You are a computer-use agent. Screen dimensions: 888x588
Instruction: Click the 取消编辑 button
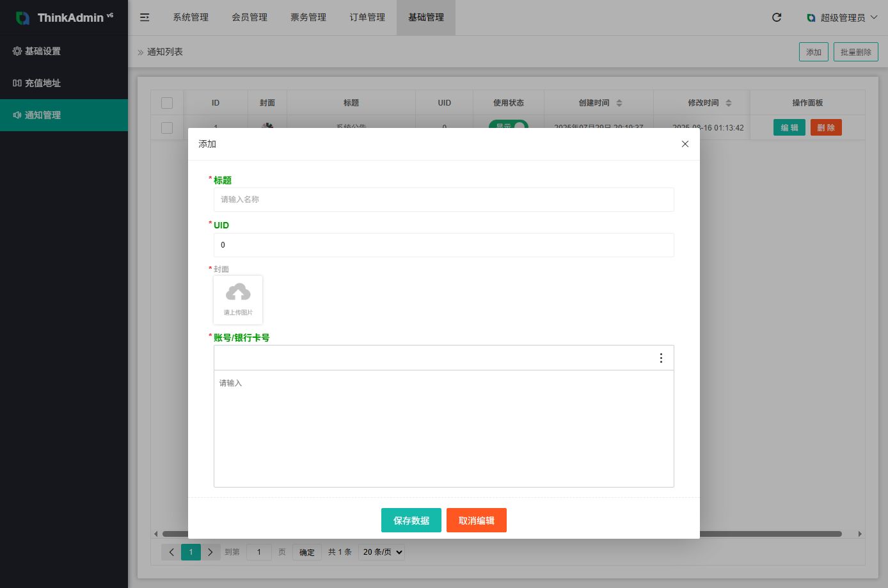477,520
